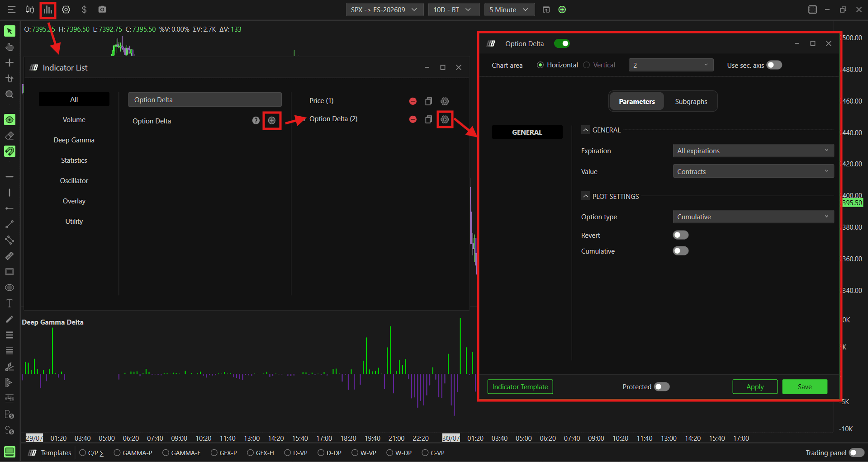Select the ellipse drawing tool
Screen dimensions: 868x462
coord(9,288)
